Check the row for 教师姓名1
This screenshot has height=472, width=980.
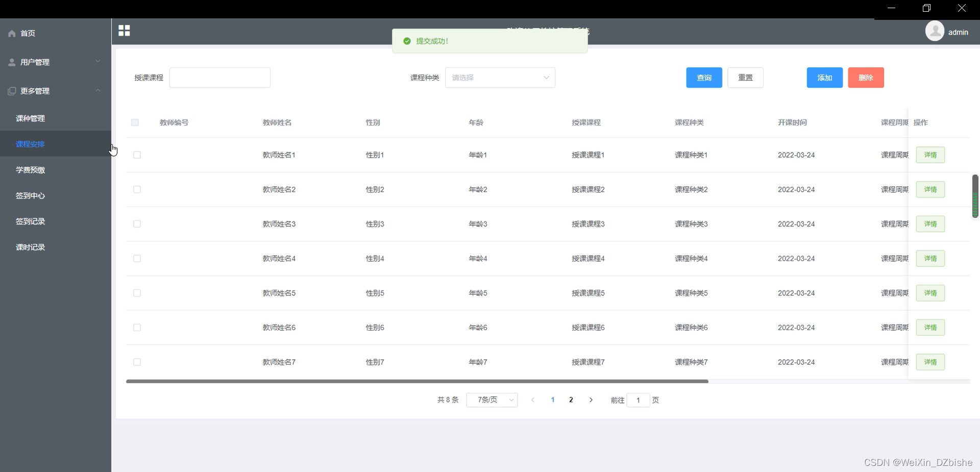pos(137,155)
